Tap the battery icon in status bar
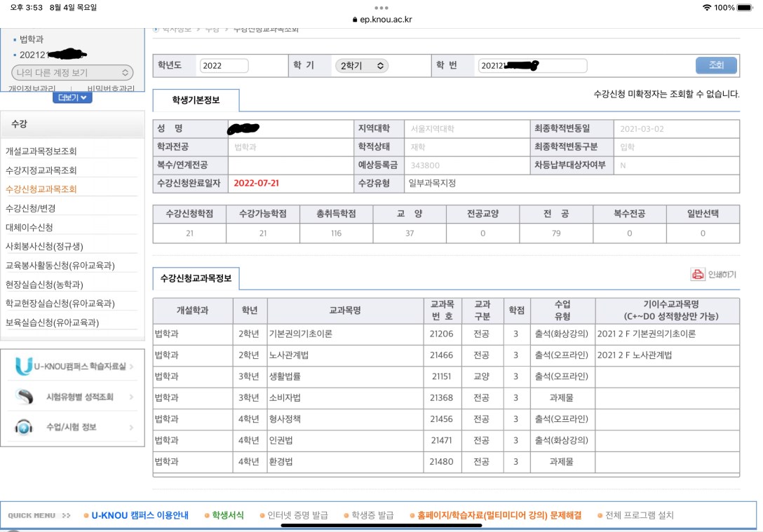This screenshot has height=532, width=763. coord(746,7)
